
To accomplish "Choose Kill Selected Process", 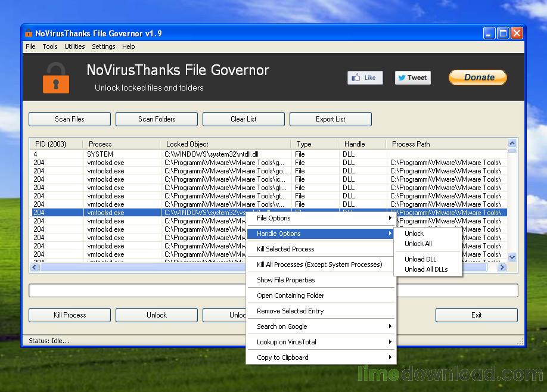I will 321,249.
